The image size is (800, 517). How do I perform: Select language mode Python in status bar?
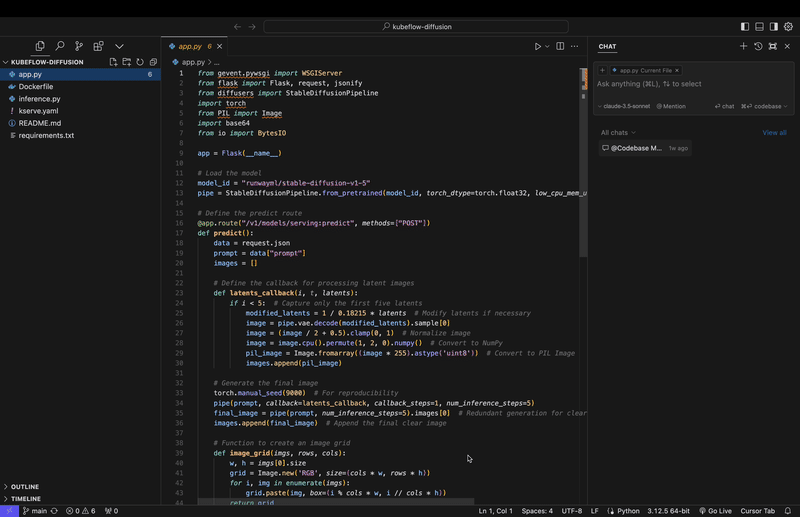pyautogui.click(x=628, y=511)
